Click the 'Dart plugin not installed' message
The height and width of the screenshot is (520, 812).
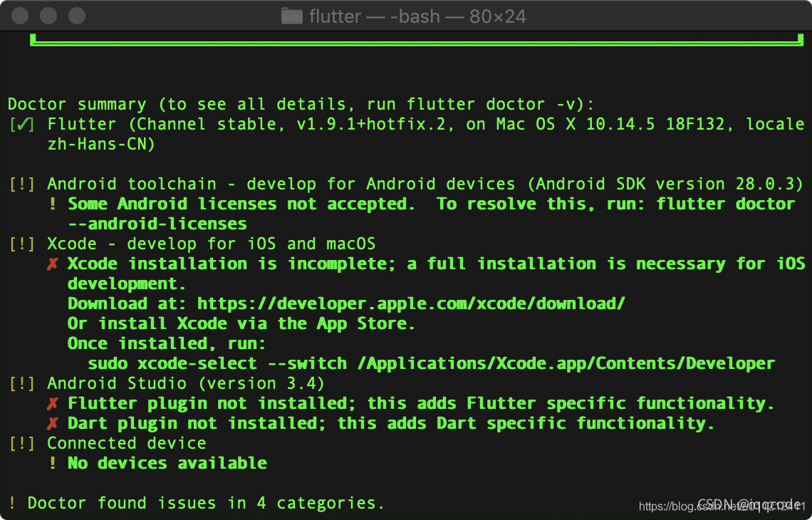pyautogui.click(x=391, y=423)
